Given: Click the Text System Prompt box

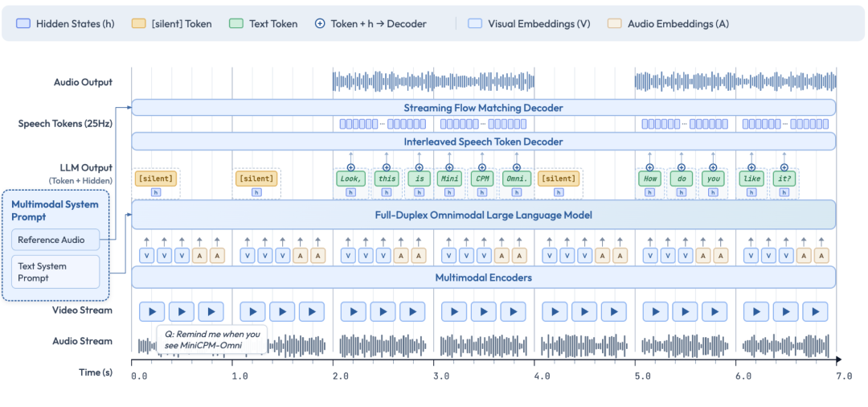Looking at the screenshot, I should (55, 272).
